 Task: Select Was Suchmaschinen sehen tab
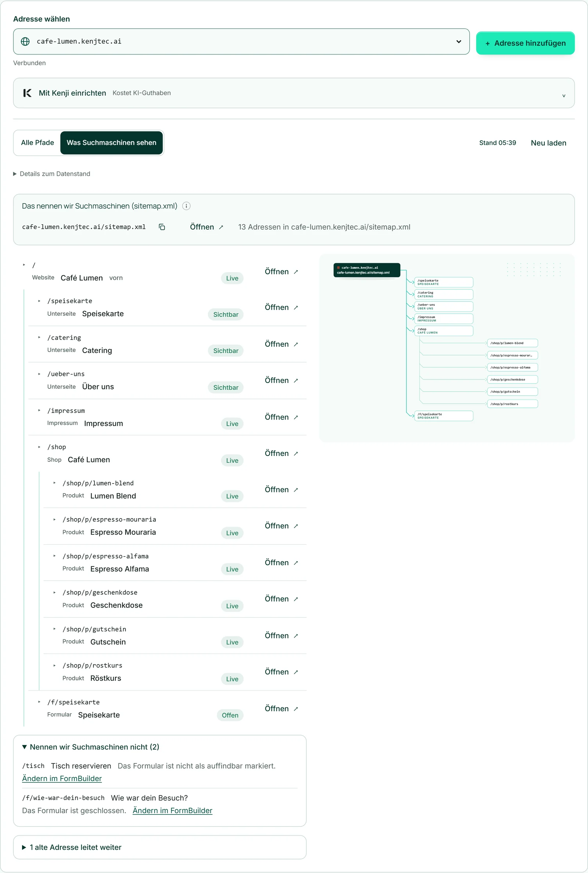pos(111,143)
